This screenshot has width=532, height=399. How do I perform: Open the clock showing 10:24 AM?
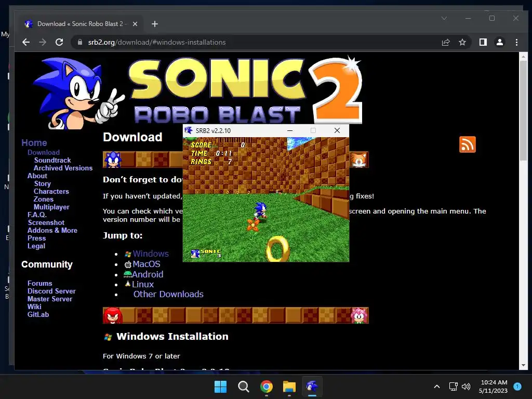click(x=494, y=387)
